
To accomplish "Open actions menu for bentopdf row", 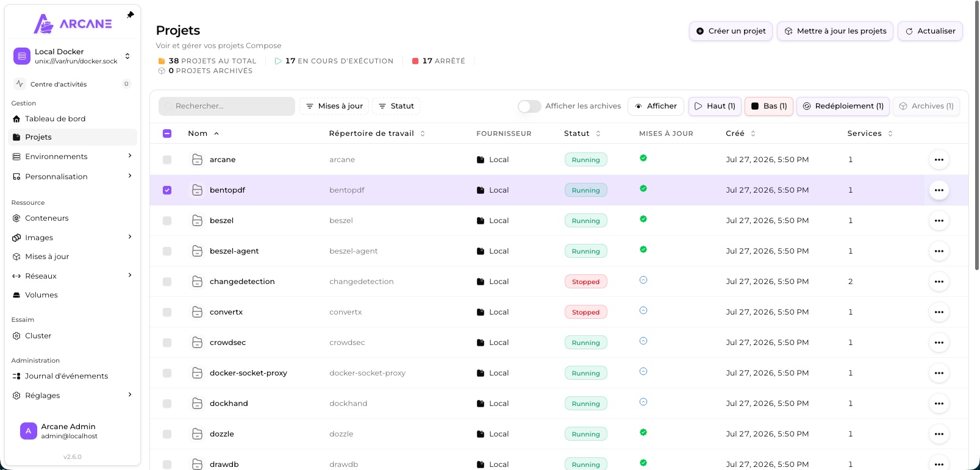I will pos(939,190).
